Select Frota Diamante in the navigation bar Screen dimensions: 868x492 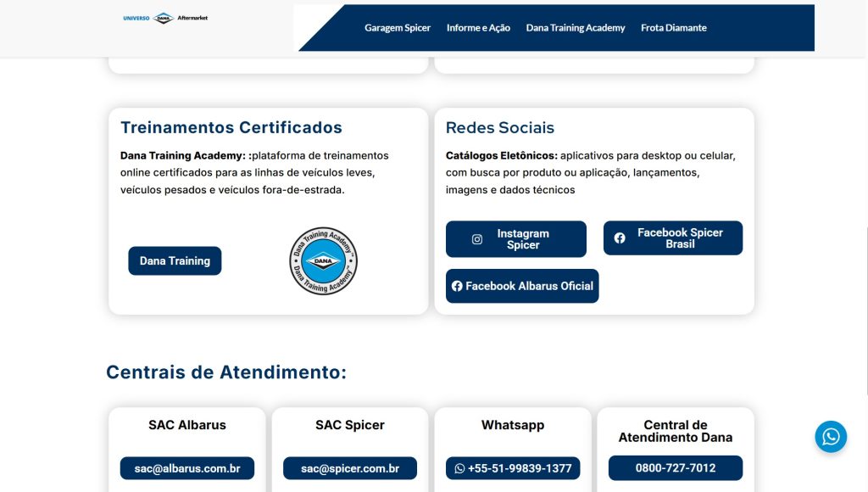click(x=673, y=28)
